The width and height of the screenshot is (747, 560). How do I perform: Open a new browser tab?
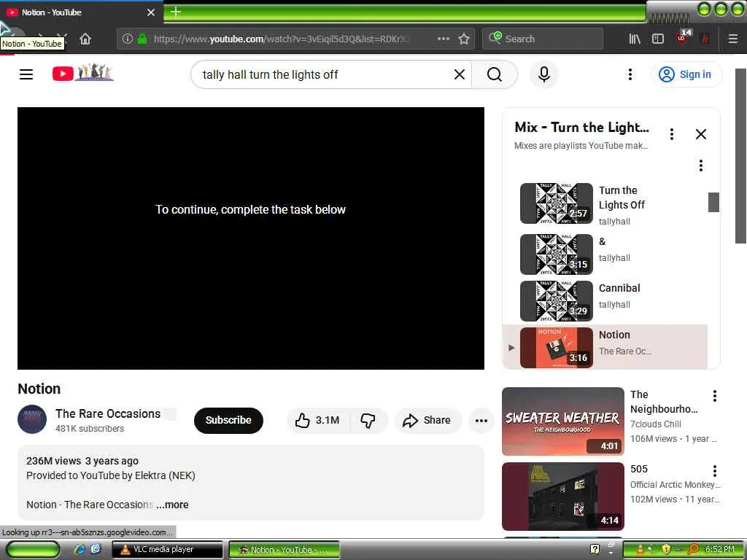pos(176,12)
